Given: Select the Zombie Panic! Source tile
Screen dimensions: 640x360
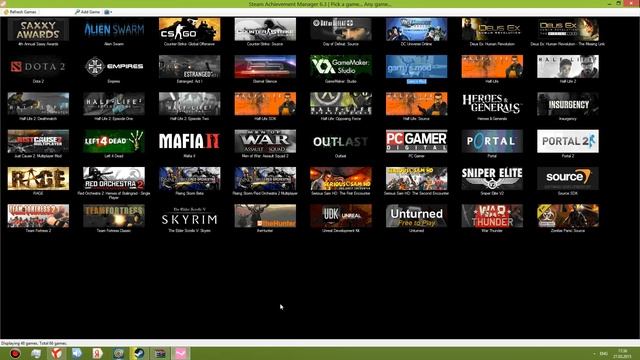Looking at the screenshot, I should point(568,216).
